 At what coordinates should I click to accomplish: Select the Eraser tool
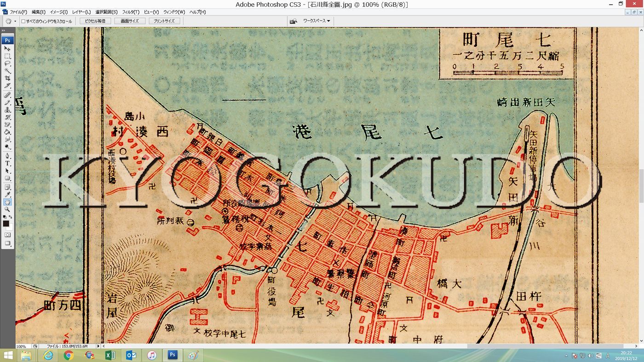coord(7,124)
